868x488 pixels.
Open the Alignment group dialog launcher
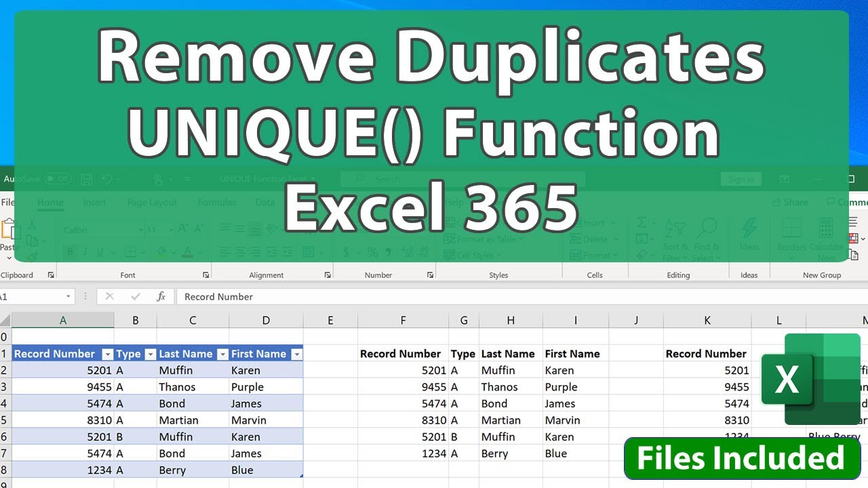coord(328,275)
